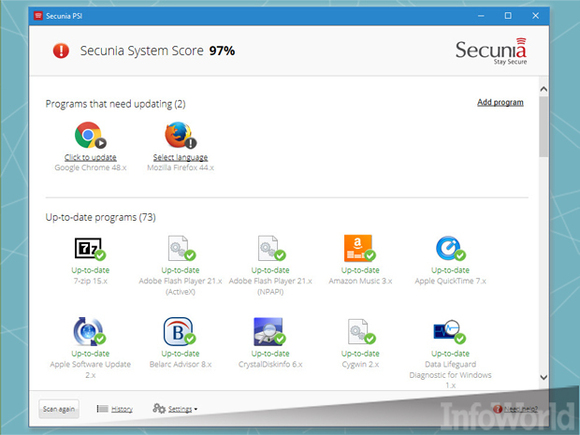
Task: Click the 'Belarc Advisor 8.x' label
Action: point(180,364)
